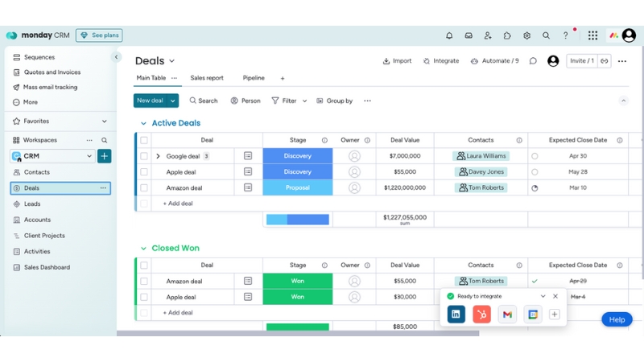The height and width of the screenshot is (362, 644).
Task: Collapse the Active Deals group
Action: pos(143,124)
